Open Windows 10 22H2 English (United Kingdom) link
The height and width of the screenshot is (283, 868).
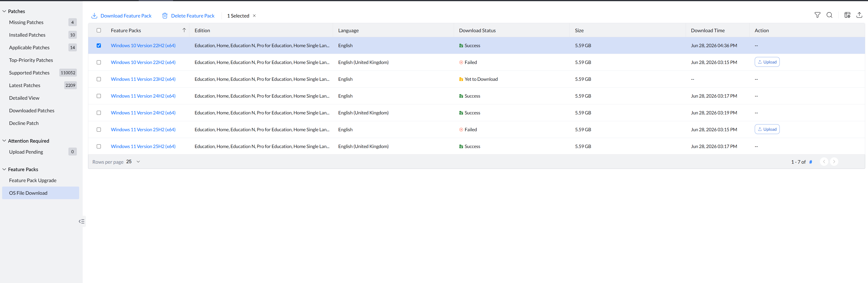click(x=143, y=62)
